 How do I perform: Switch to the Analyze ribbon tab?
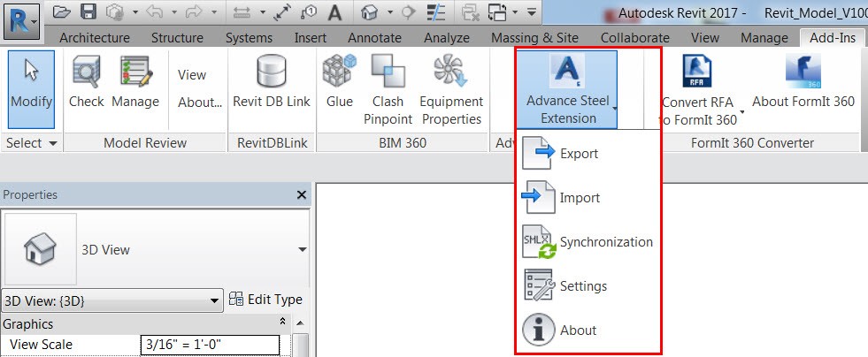point(447,38)
